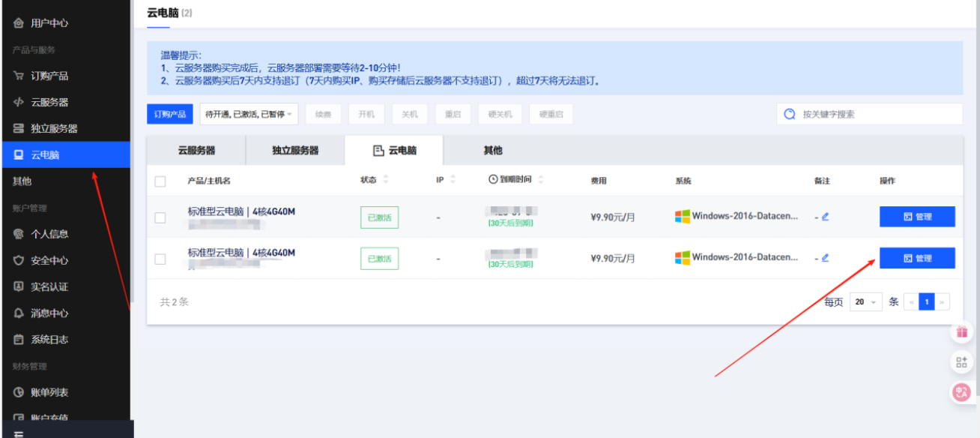
Task: Open the QR code grid icon
Action: click(961, 362)
